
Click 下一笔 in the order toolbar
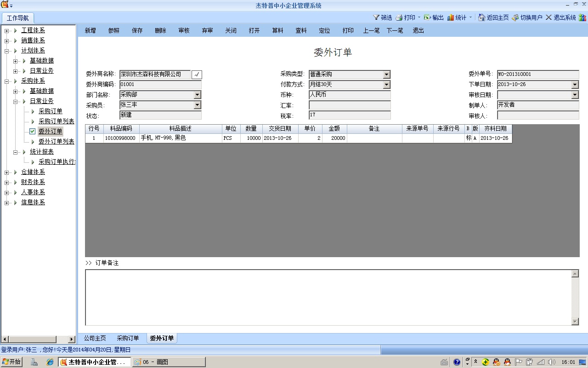[x=395, y=30]
